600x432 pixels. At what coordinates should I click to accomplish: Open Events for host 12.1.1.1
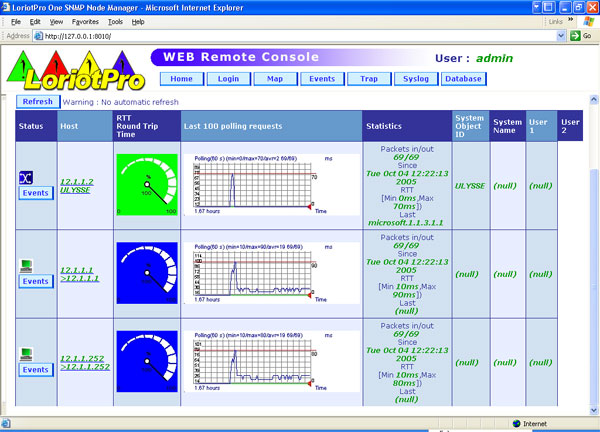pos(36,281)
